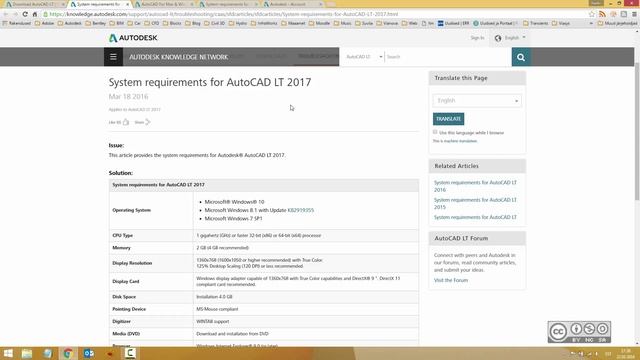Open the KB2919355 update link
640x360 pixels.
(300, 210)
